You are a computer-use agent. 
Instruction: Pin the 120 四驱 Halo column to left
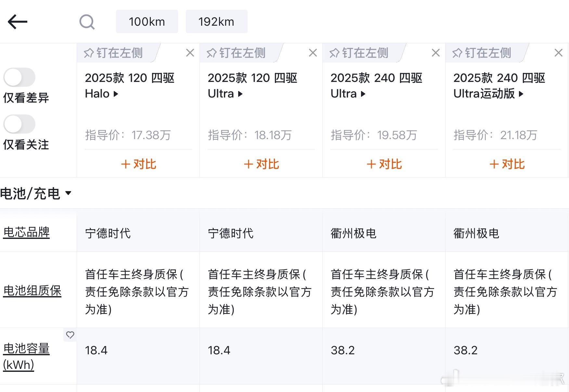113,53
